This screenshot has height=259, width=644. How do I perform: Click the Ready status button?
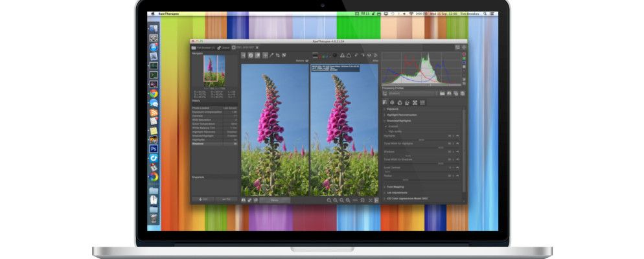point(275,200)
